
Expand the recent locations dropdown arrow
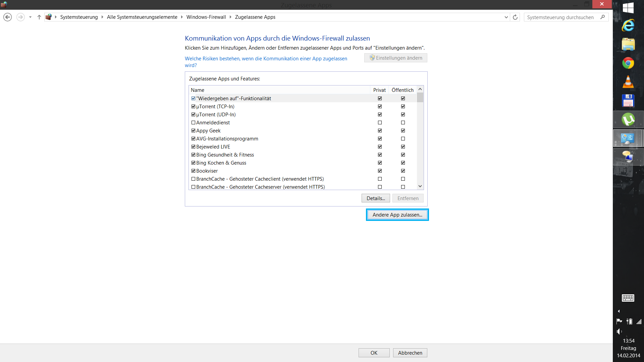pyautogui.click(x=30, y=17)
